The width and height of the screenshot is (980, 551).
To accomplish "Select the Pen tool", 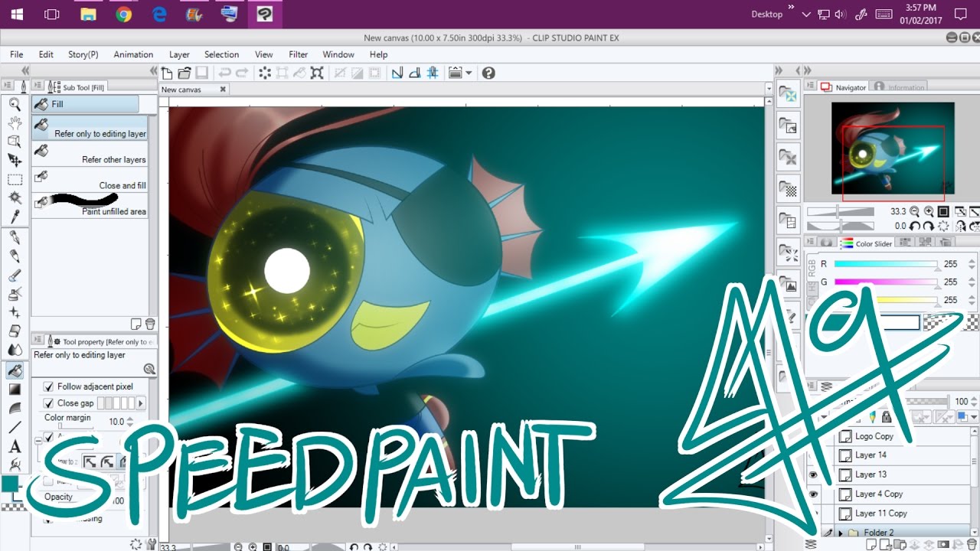I will click(15, 238).
